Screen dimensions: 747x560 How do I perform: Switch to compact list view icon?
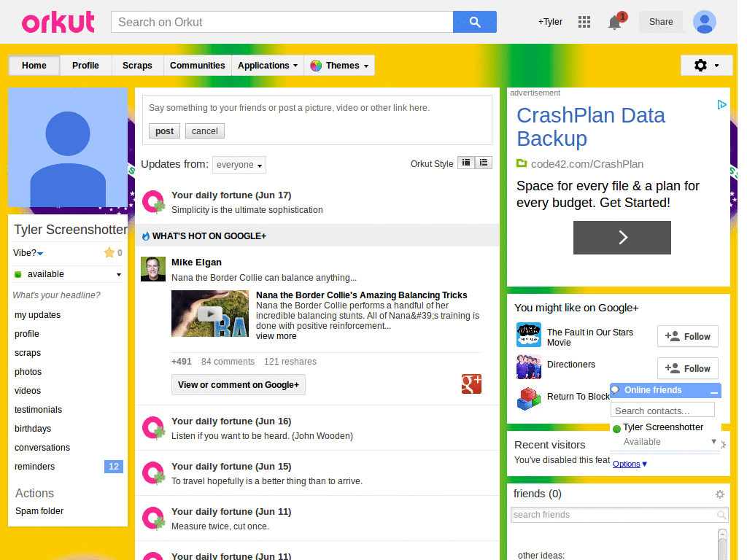point(484,163)
